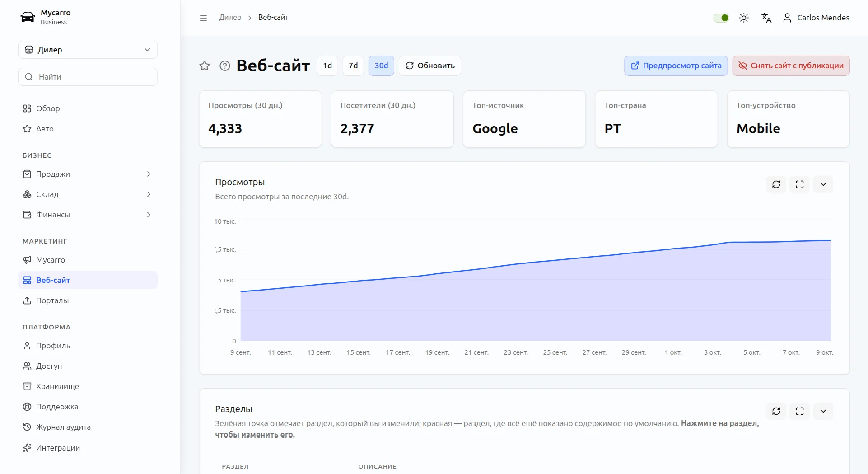Switch theme with the sun icon
The height and width of the screenshot is (474, 868).
[744, 18]
